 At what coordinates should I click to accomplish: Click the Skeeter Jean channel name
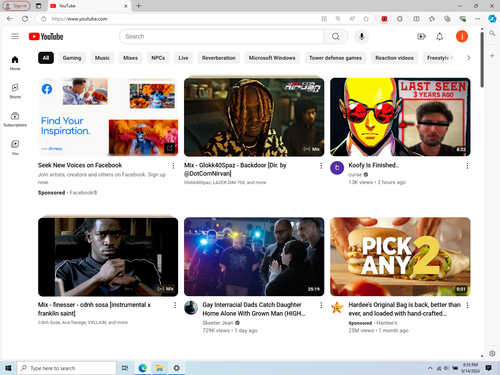218,323
